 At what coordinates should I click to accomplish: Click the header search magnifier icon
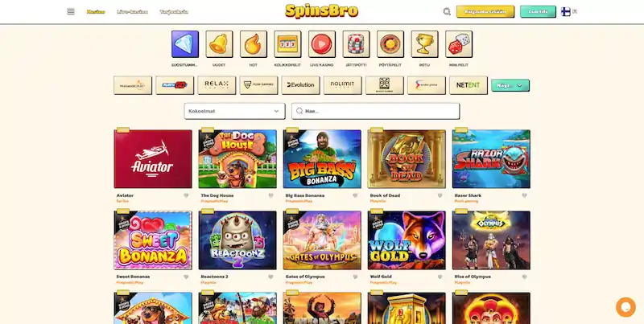click(x=447, y=11)
